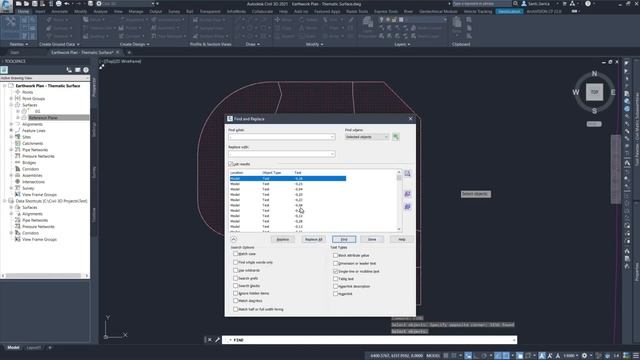Screen dimensions: 640x360
Task: Switch to the Layout1 tab
Action: click(33, 348)
